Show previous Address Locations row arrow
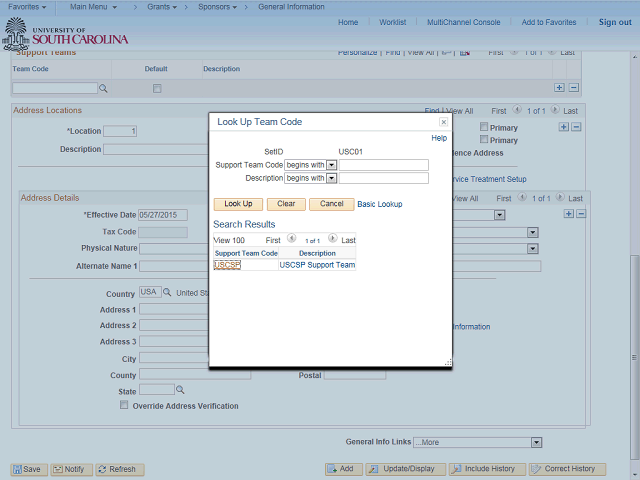The width and height of the screenshot is (640, 480). (x=517, y=109)
